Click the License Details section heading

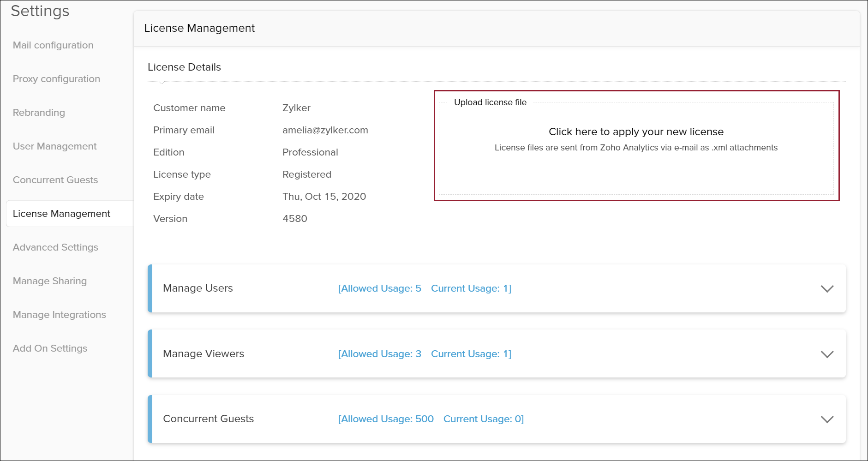tap(184, 67)
